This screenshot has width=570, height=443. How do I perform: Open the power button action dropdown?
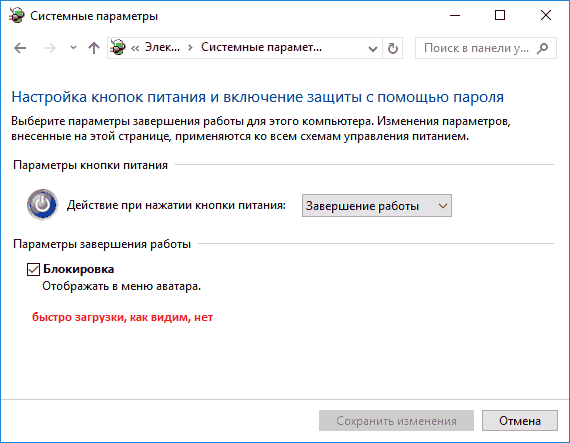pos(377,206)
